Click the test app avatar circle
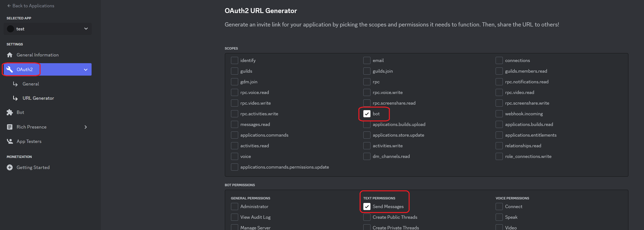 pyautogui.click(x=10, y=29)
